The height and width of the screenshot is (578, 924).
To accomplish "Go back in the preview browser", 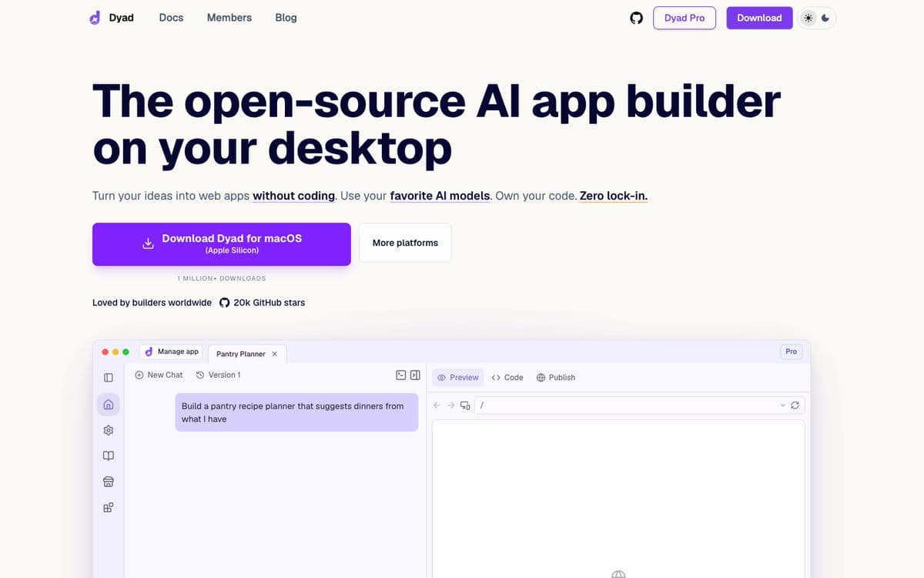I will 437,405.
